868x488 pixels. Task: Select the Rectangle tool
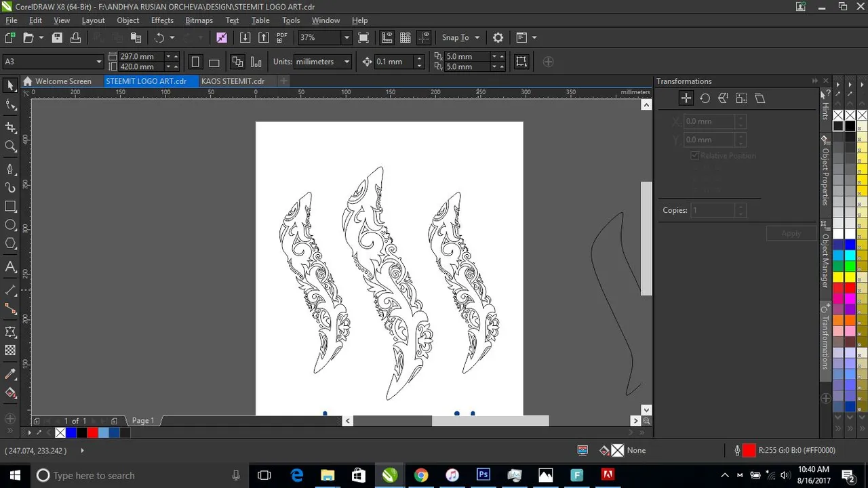[10, 206]
